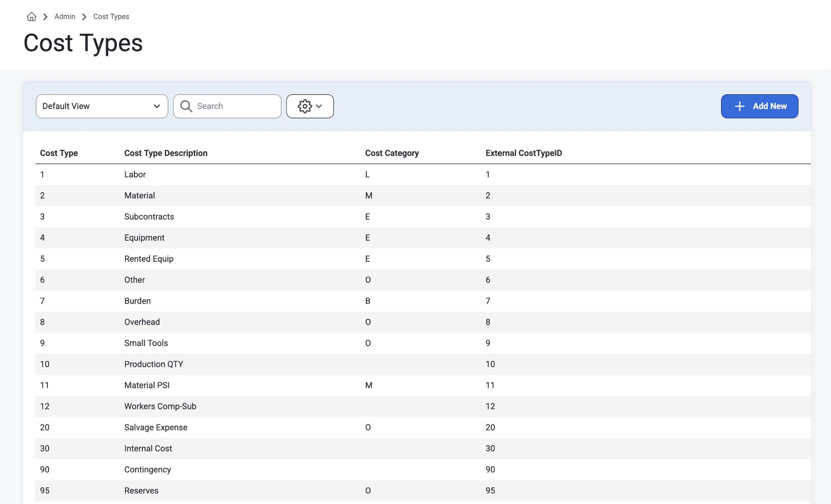Go to Home via breadcrumb house icon
Screen dimensions: 831x504
point(31,17)
